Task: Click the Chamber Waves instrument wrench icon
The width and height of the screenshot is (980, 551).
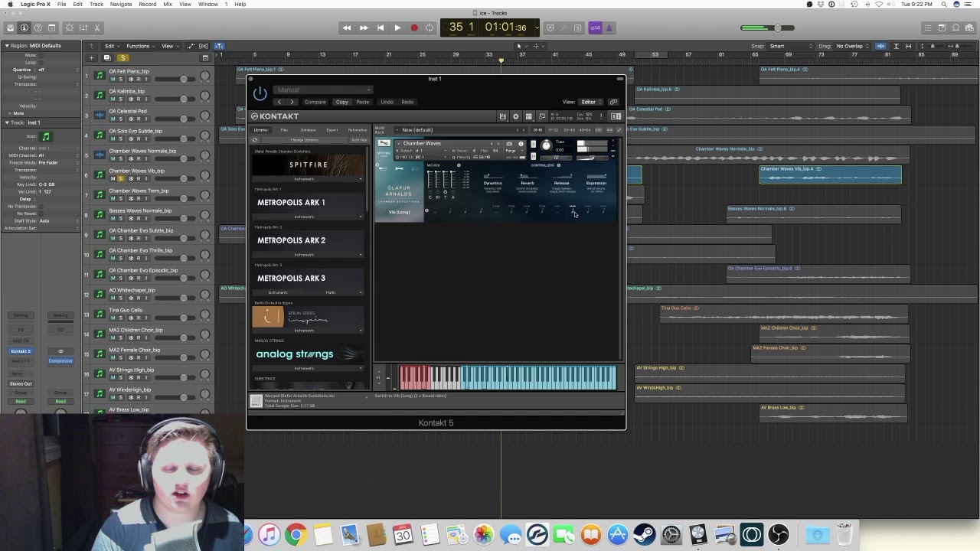Action: (384, 143)
